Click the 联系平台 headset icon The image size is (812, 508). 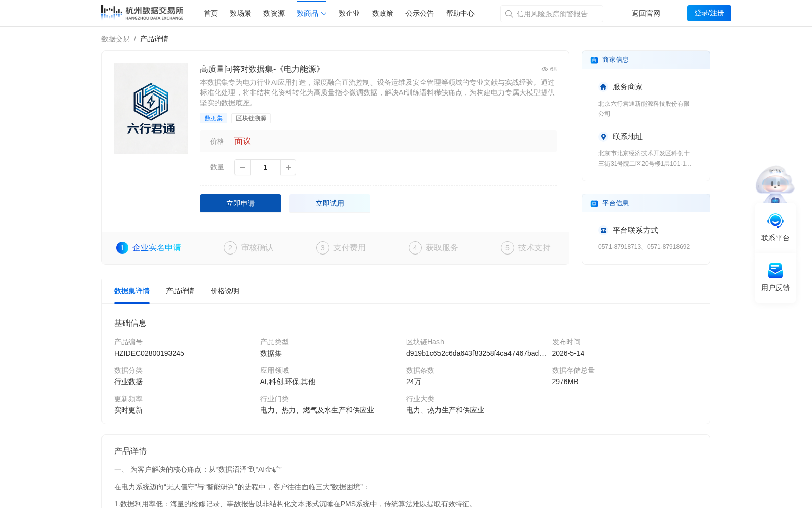tap(775, 221)
